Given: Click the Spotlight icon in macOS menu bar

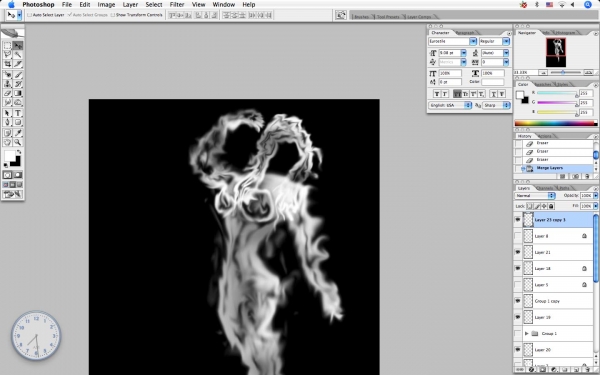Looking at the screenshot, I should (x=587, y=5).
